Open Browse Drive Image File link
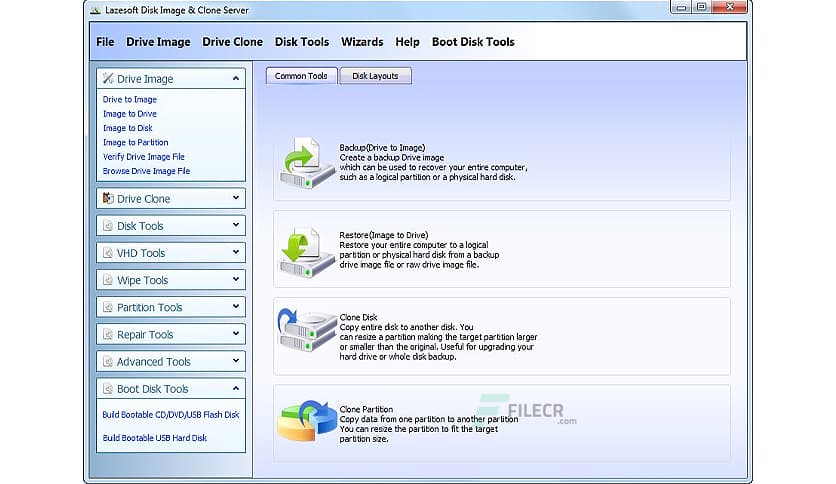The height and width of the screenshot is (484, 836). click(146, 171)
